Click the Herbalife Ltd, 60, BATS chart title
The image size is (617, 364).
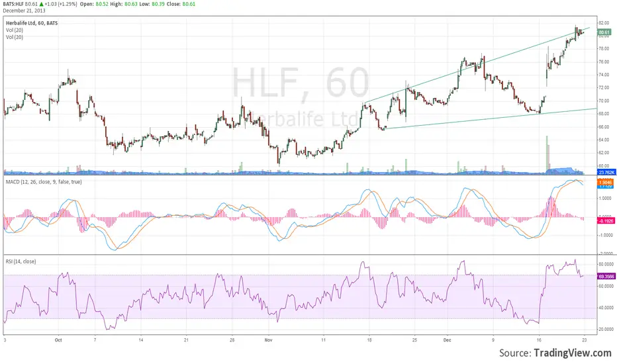[x=32, y=23]
